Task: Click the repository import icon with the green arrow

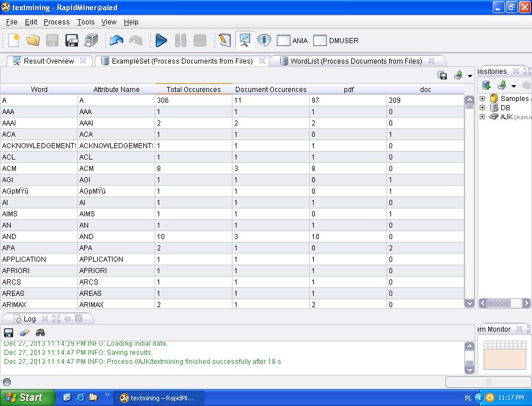Action: click(x=502, y=85)
